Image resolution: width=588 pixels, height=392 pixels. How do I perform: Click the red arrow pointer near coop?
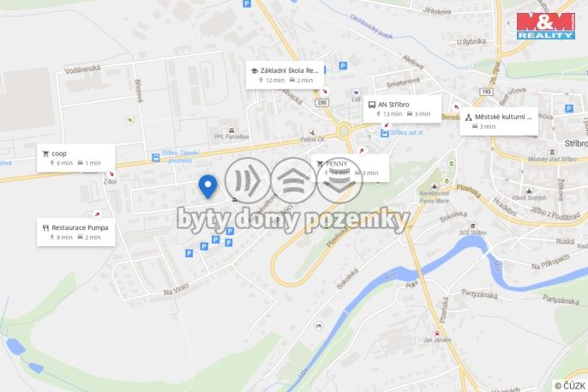coord(111,174)
